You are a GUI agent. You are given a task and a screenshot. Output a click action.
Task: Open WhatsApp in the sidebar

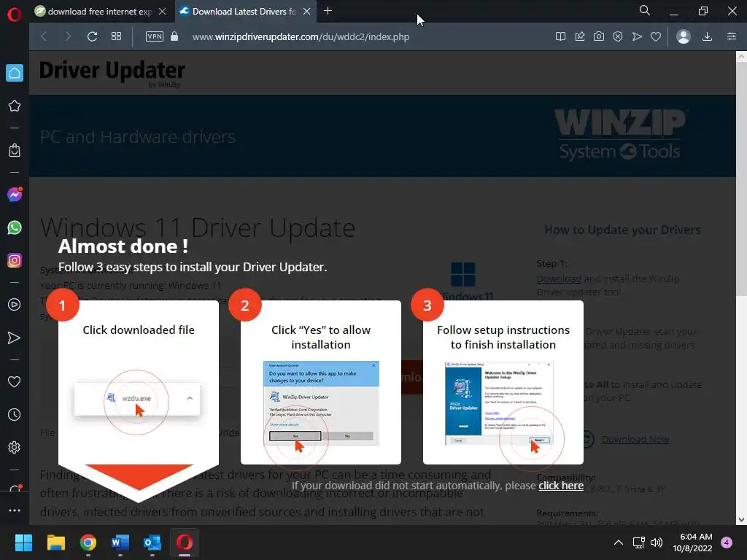point(15,227)
